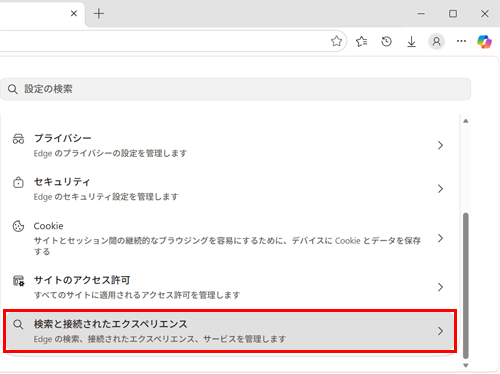Click the new tab plus button
This screenshot has height=374, width=500.
pos(99,13)
